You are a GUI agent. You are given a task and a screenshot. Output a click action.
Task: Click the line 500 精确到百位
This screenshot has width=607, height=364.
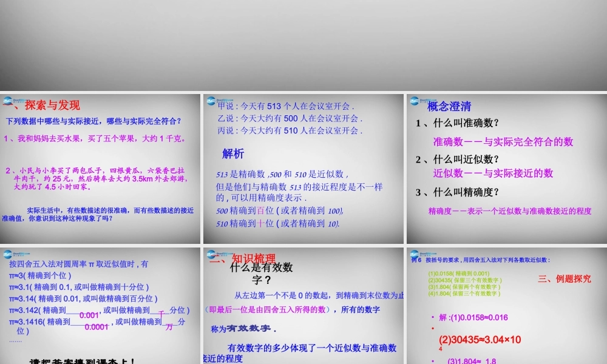(x=280, y=211)
